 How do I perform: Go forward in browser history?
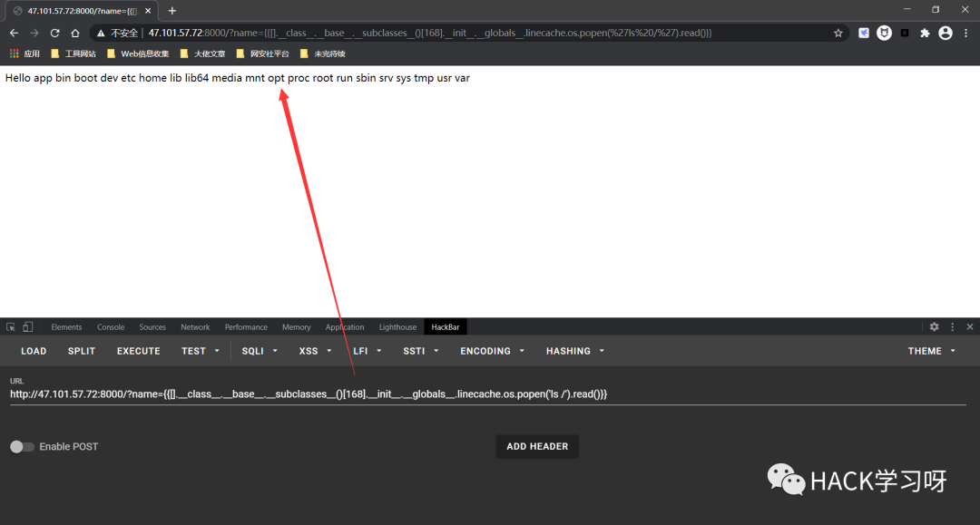pyautogui.click(x=34, y=33)
